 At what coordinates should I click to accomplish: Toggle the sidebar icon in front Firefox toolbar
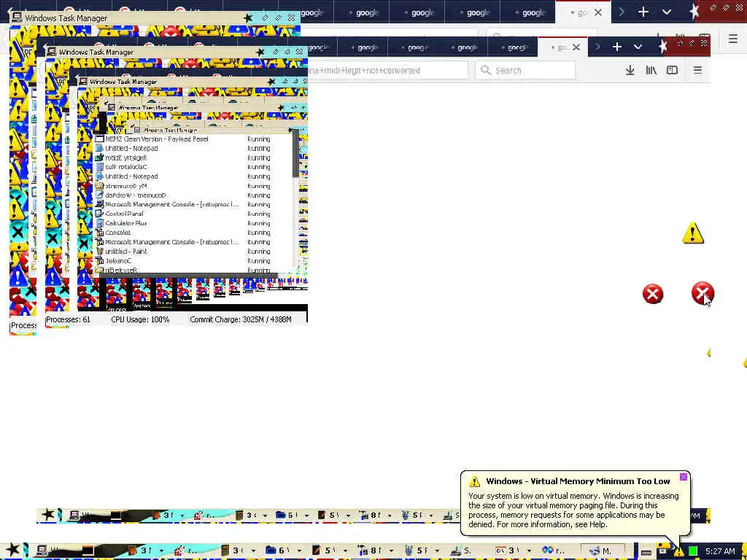(672, 71)
